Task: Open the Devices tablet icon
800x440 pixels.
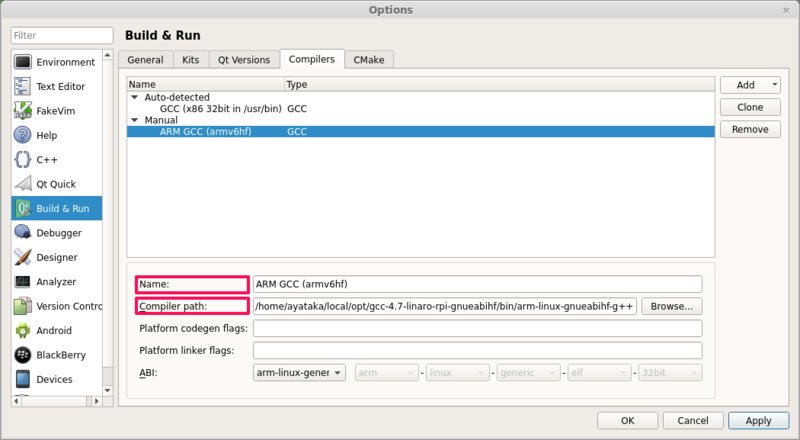Action: 22,379
